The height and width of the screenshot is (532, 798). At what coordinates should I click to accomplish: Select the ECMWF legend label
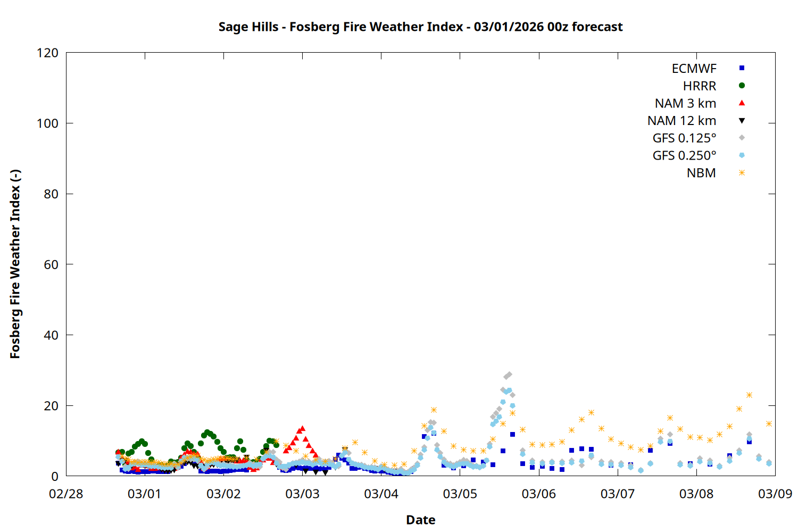tap(694, 69)
